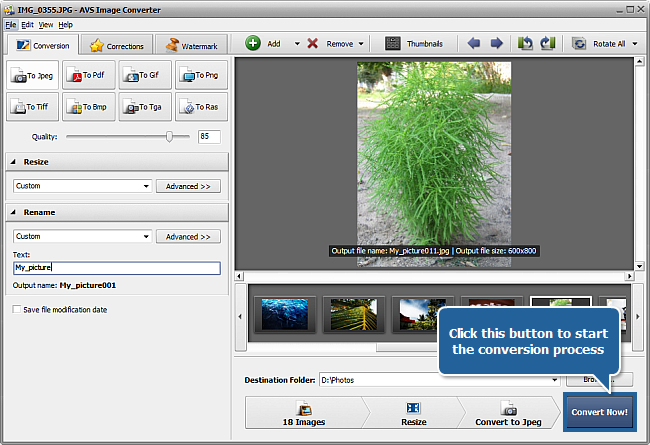Click the My_picture rename text field
Screen dimensions: 650x445
tap(117, 268)
